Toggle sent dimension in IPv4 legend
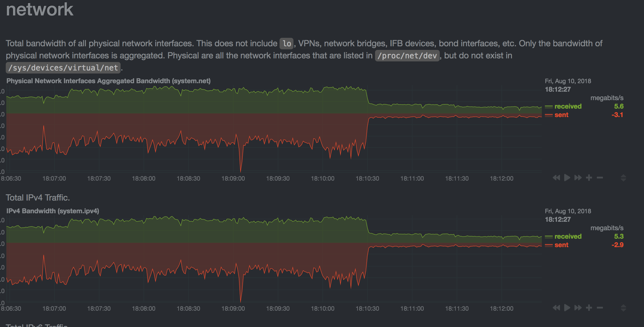Viewport: 644px width, 327px height. [x=561, y=245]
